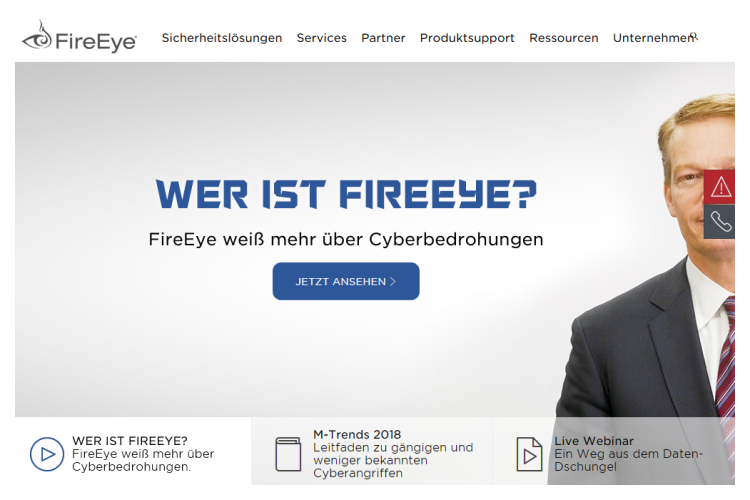This screenshot has height=500, width=750.
Task: Click the Jetzt Ansehen button
Action: tap(346, 281)
